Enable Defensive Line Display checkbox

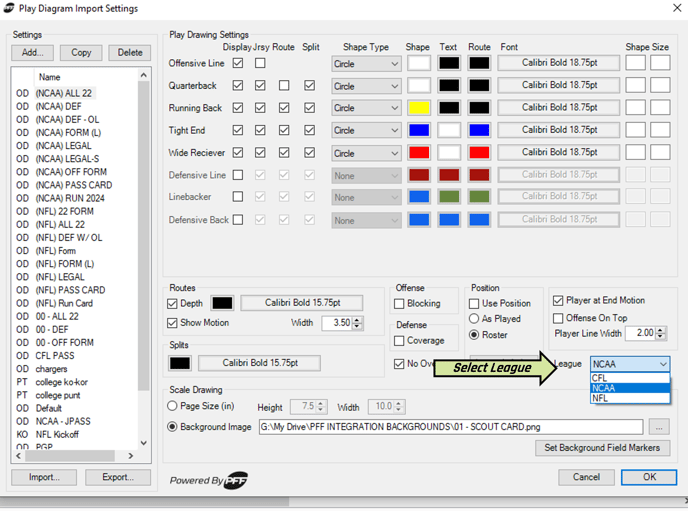point(238,175)
